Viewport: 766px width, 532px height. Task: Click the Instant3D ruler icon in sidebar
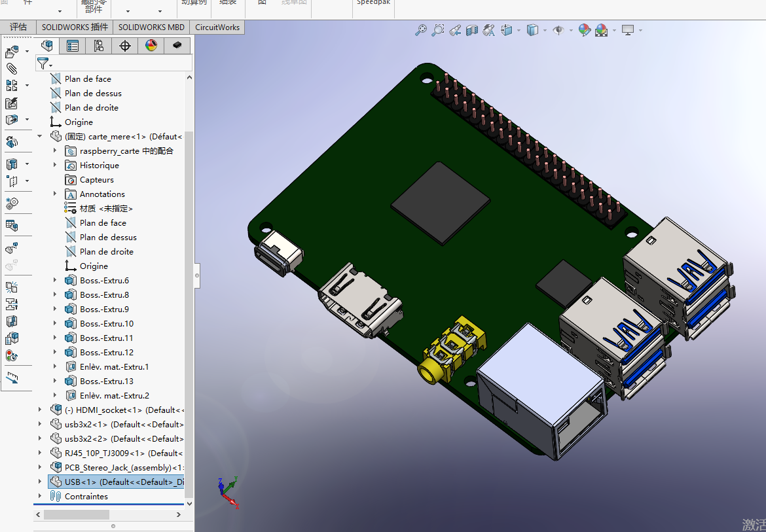[x=12, y=378]
